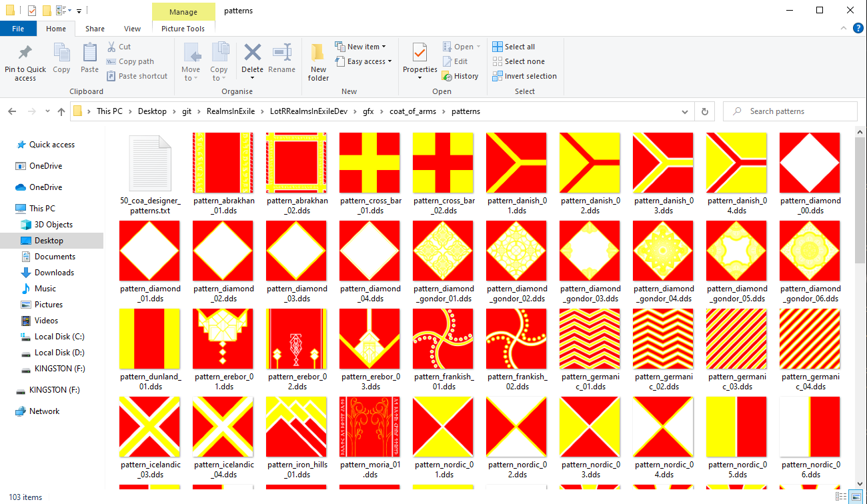This screenshot has width=867, height=504.
Task: Click the Rename icon
Action: coord(281,52)
